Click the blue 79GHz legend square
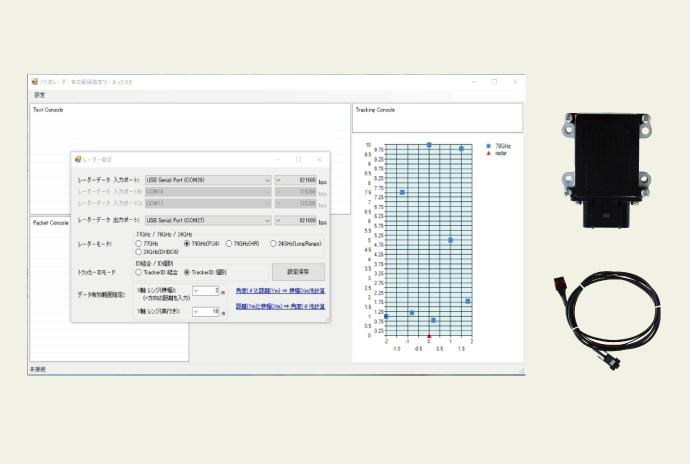690x464 pixels. point(488,146)
